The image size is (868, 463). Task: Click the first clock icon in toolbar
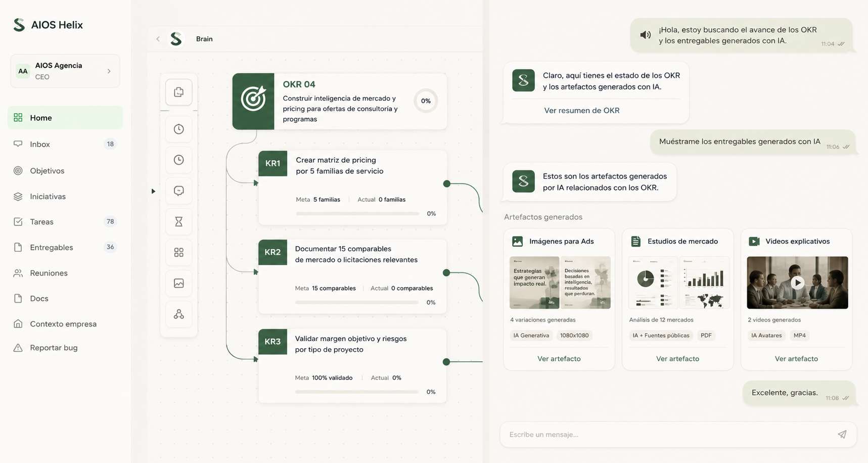click(179, 129)
